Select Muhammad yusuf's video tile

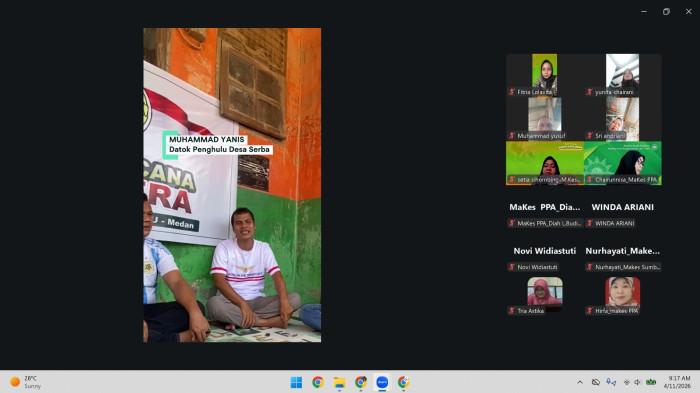pos(545,119)
